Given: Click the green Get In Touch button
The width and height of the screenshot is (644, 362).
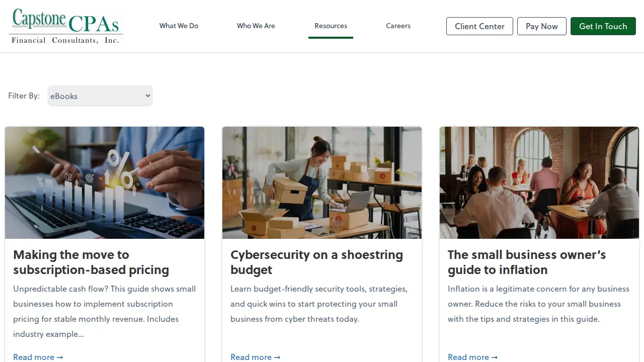Looking at the screenshot, I should click(603, 26).
